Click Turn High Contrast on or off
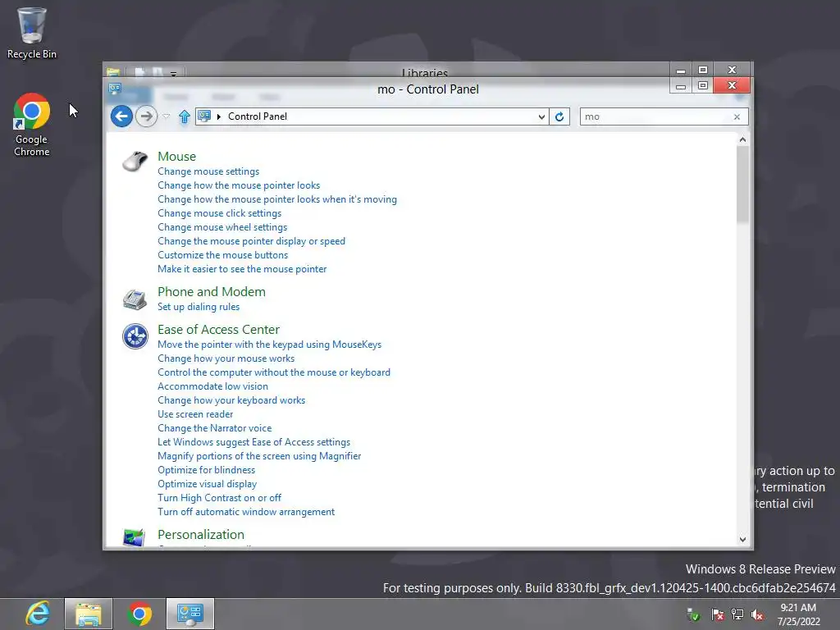The width and height of the screenshot is (840, 630). pyautogui.click(x=219, y=498)
